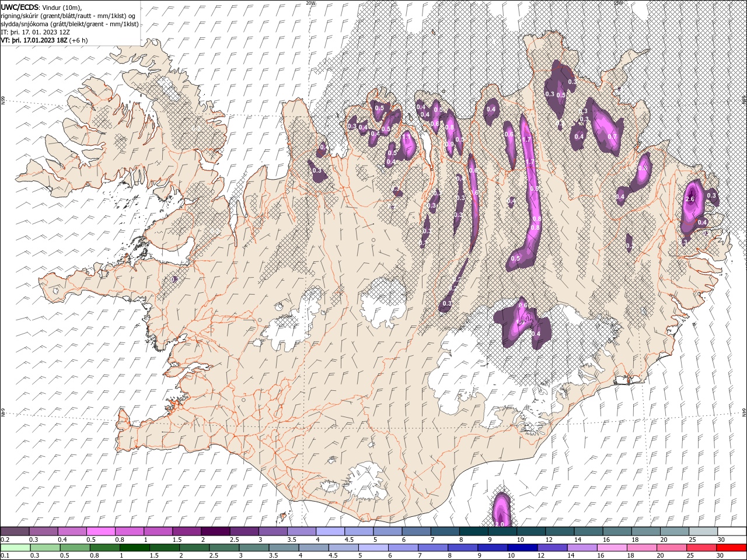Click the snow legend swatch for 0.2–0.3 mm

(x=15, y=531)
